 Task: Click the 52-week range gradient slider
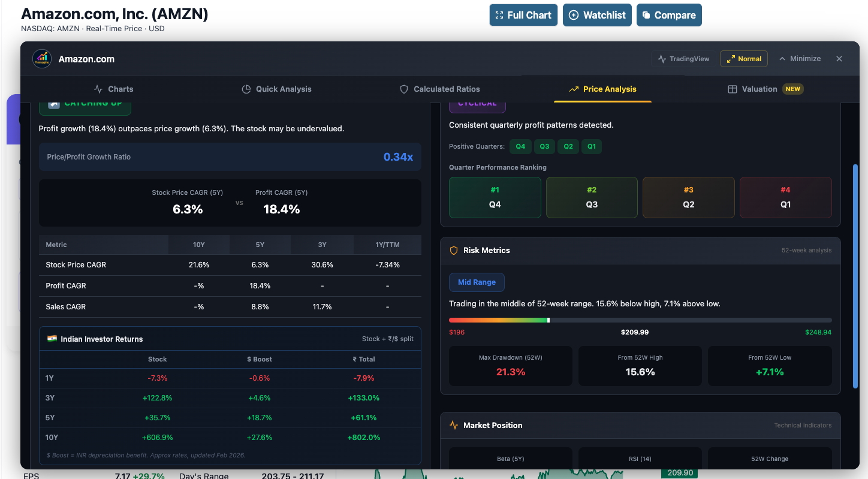[640, 320]
